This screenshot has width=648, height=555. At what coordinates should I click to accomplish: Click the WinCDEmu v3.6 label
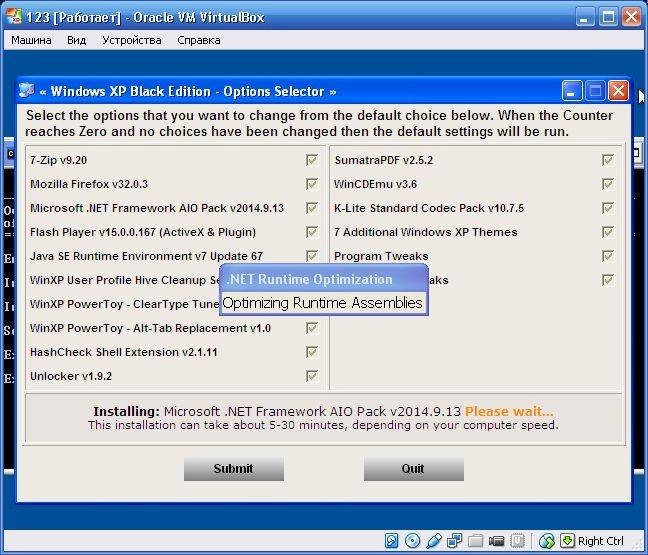[x=375, y=184]
